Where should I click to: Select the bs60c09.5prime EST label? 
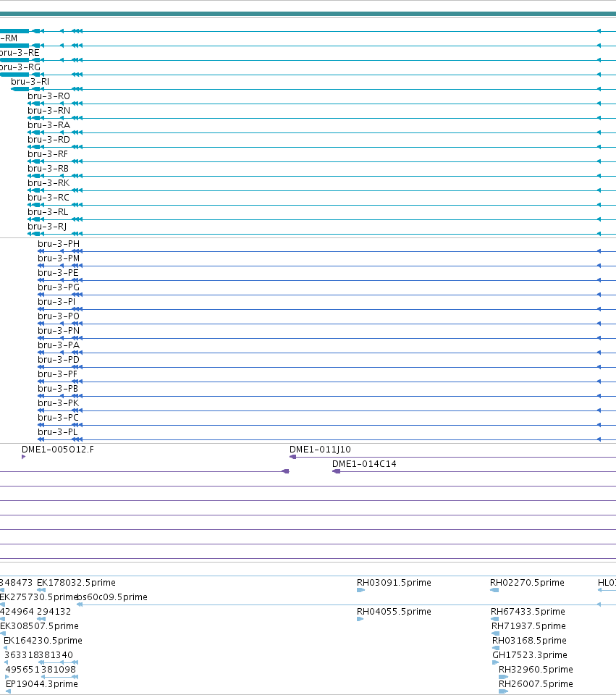coord(113,597)
